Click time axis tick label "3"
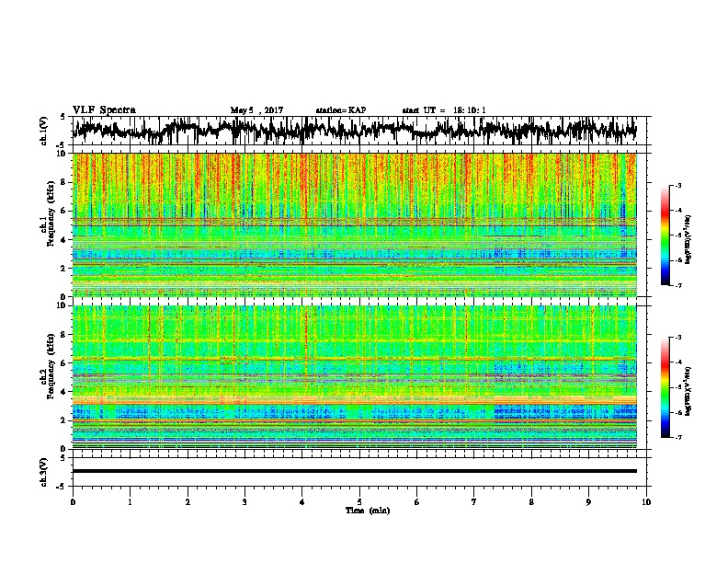 coord(245,502)
